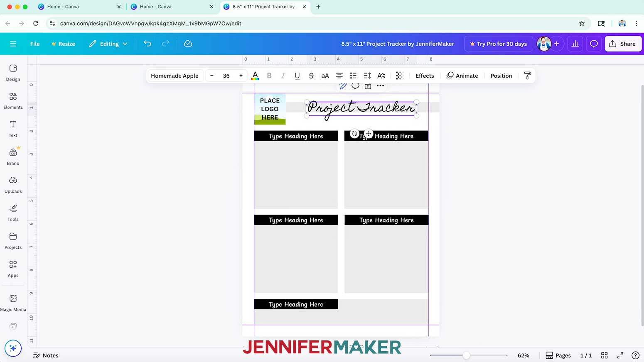Open the text color picker
This screenshot has width=644, height=362.
255,76
